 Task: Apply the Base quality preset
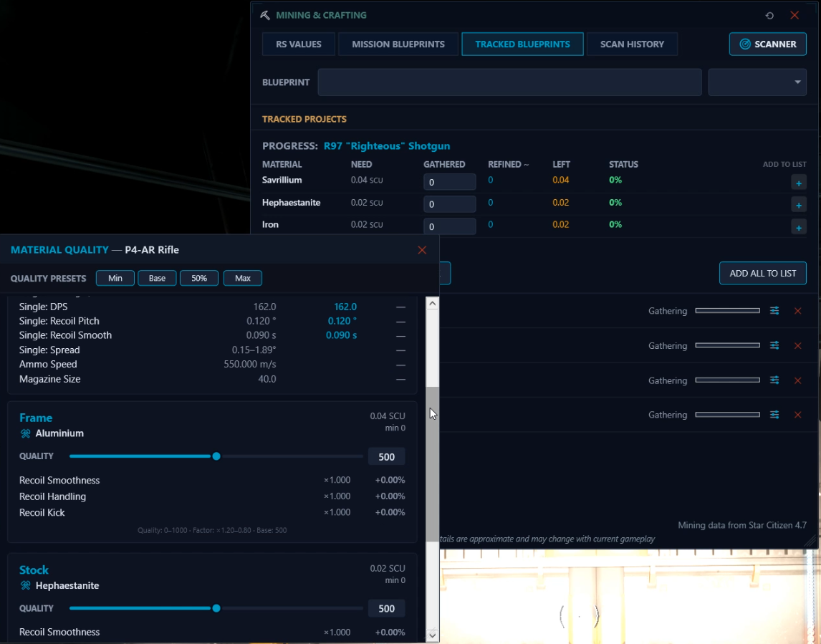click(157, 278)
